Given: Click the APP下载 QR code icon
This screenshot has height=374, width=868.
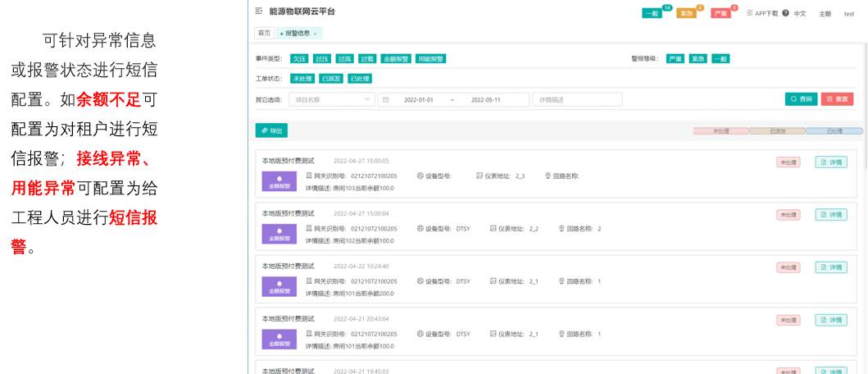Looking at the screenshot, I should point(749,13).
